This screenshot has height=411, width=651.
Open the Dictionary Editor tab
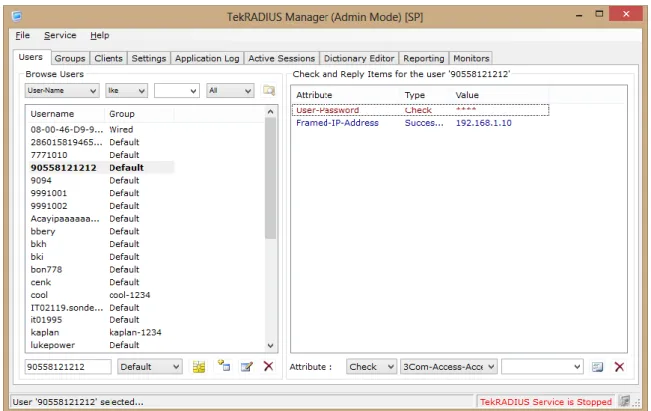(359, 58)
